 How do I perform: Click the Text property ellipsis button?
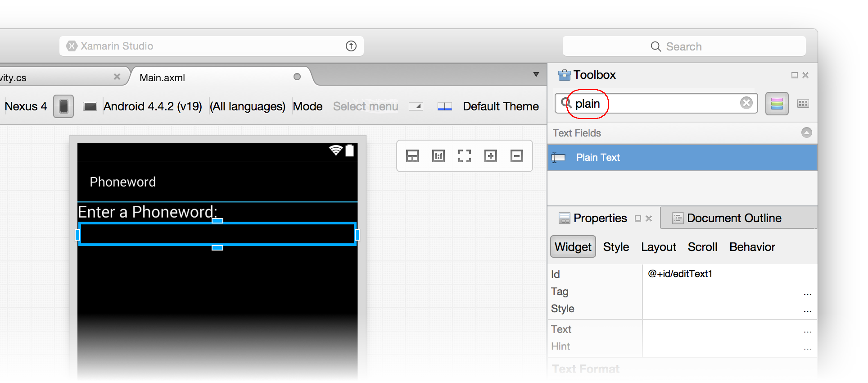tap(807, 330)
